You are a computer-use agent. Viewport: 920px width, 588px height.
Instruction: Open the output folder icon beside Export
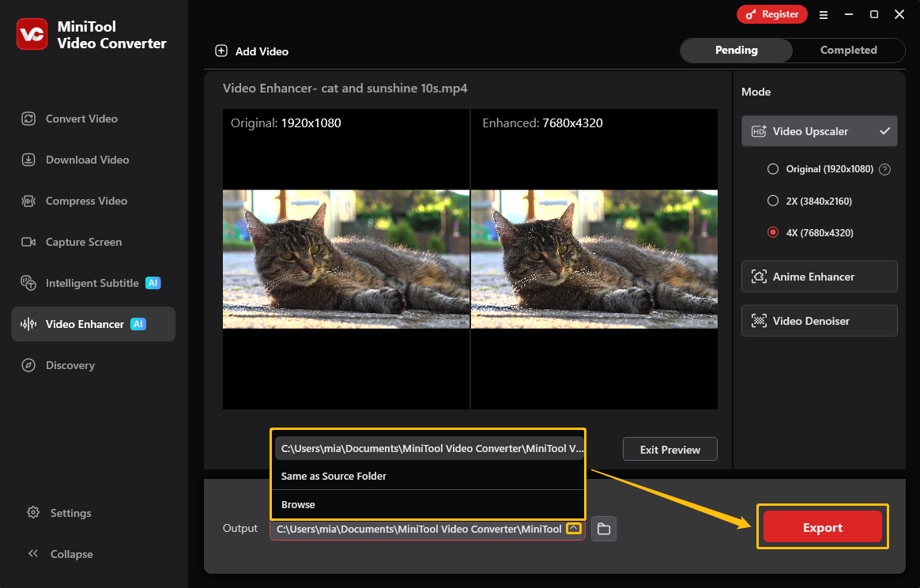[604, 529]
